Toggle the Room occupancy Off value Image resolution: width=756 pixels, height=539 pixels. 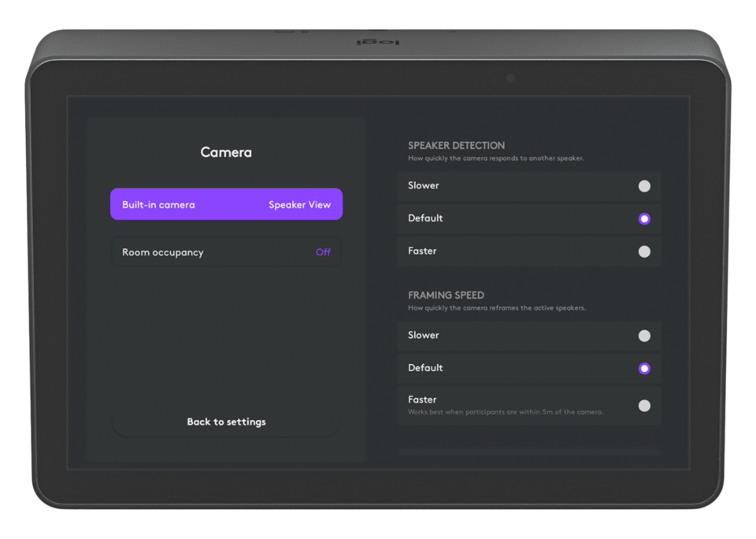click(323, 253)
